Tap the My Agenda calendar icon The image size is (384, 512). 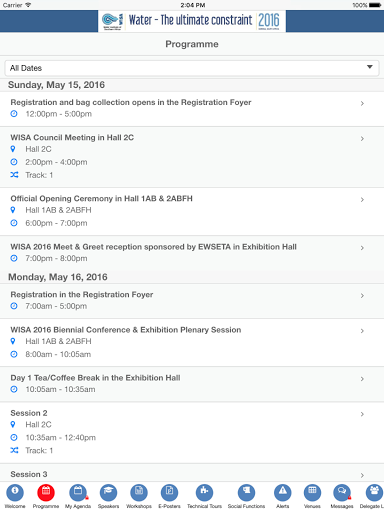tap(78, 492)
